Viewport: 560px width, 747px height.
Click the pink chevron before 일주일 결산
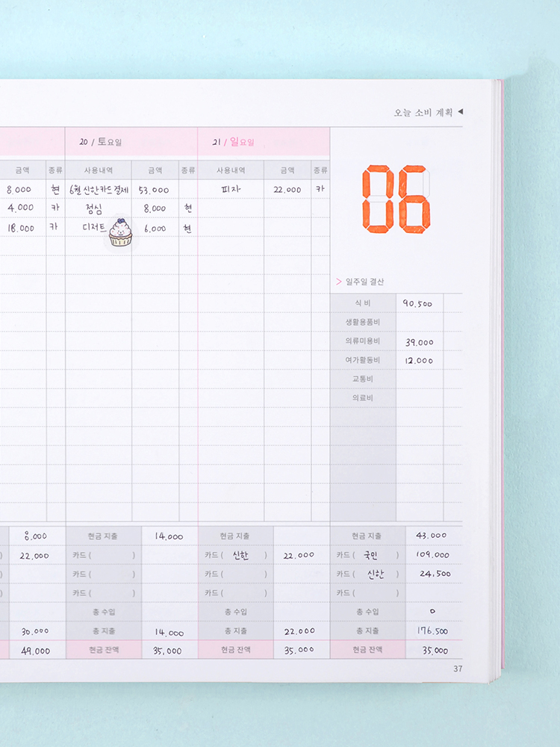click(339, 282)
